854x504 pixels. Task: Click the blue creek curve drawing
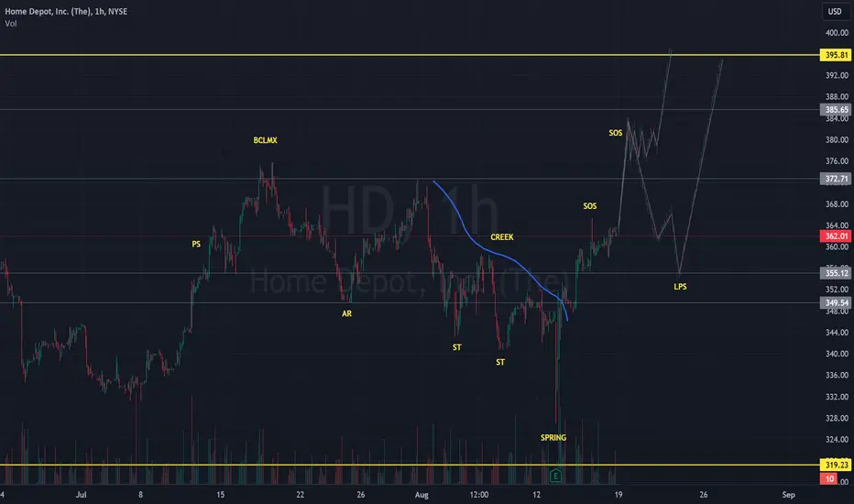click(x=483, y=249)
